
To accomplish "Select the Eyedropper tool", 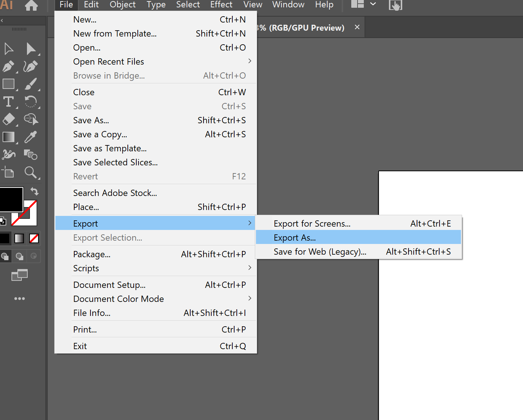I will [x=31, y=137].
